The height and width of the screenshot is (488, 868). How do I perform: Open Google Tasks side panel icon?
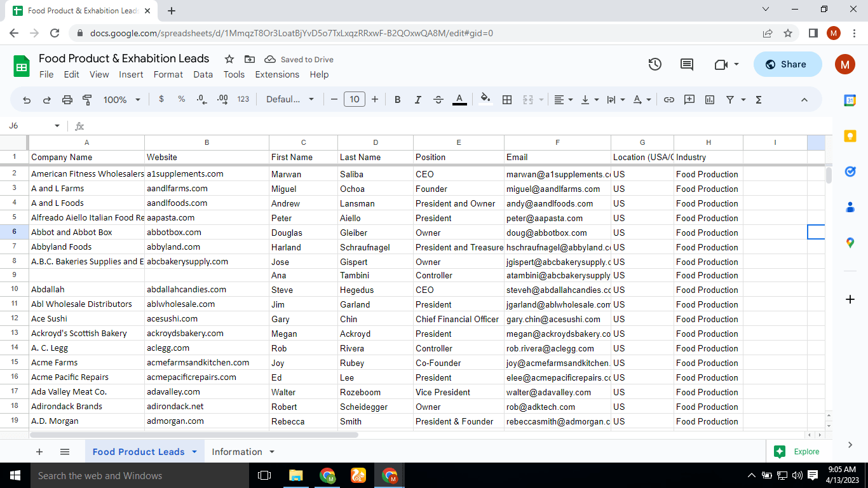coord(850,172)
